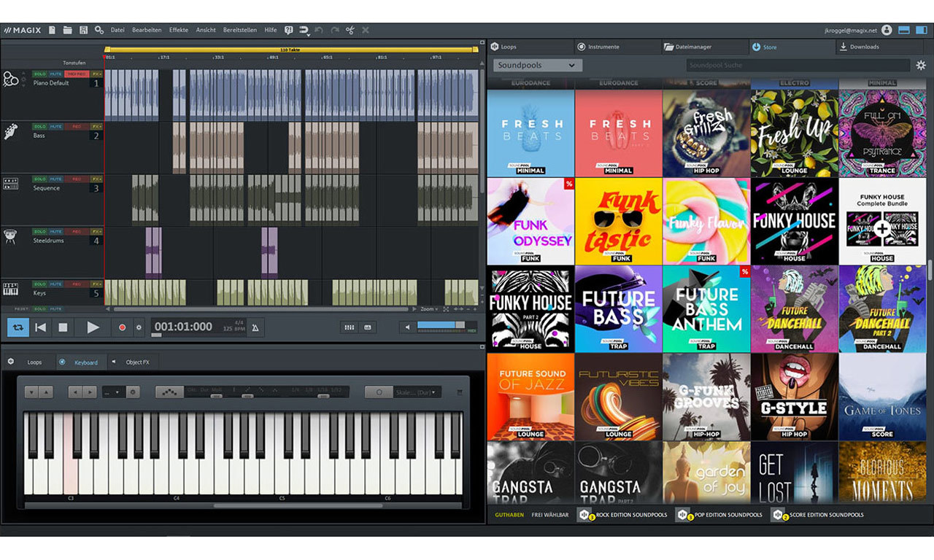Solo the Piano Default track
Image resolution: width=934 pixels, height=560 pixels.
coord(39,74)
